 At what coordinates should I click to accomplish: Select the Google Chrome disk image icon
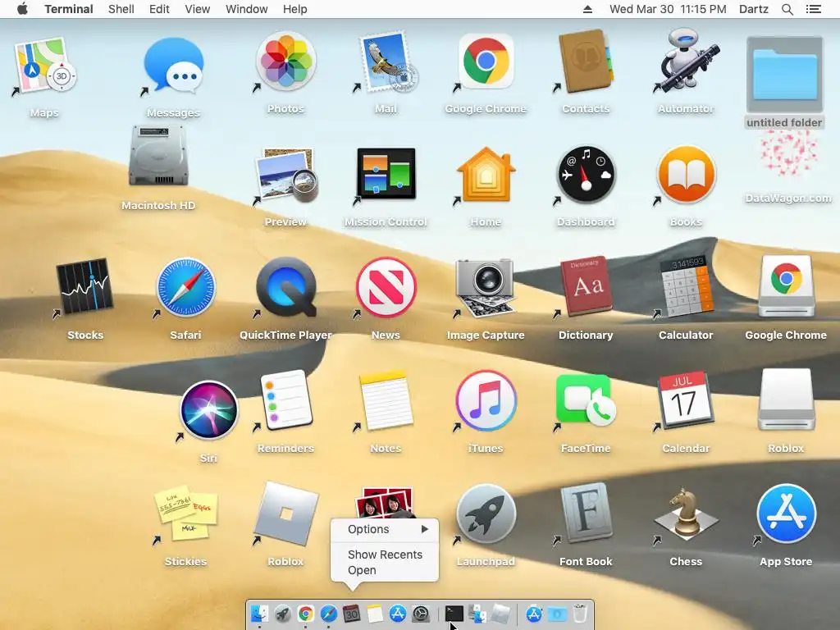point(786,287)
